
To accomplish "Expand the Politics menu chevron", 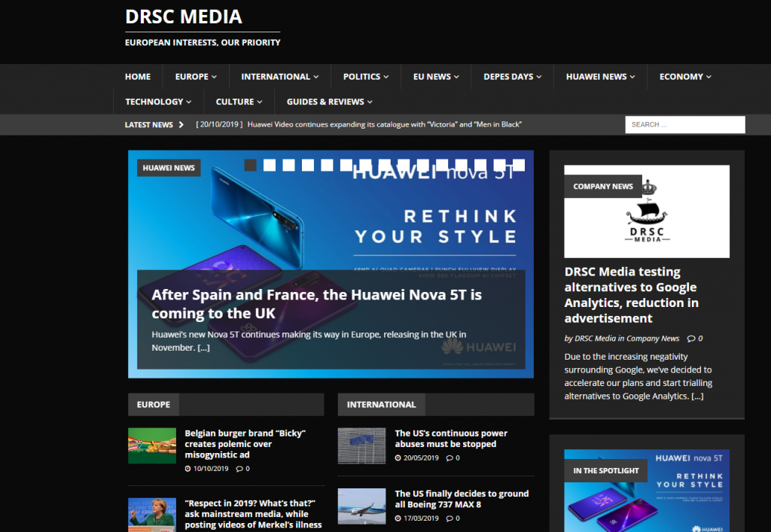I will pos(386,77).
